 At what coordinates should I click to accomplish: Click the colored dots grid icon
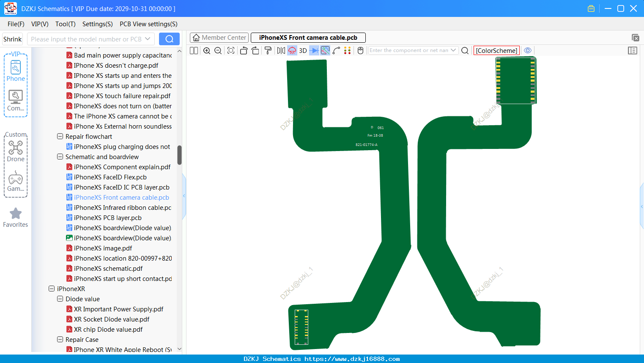pos(348,51)
